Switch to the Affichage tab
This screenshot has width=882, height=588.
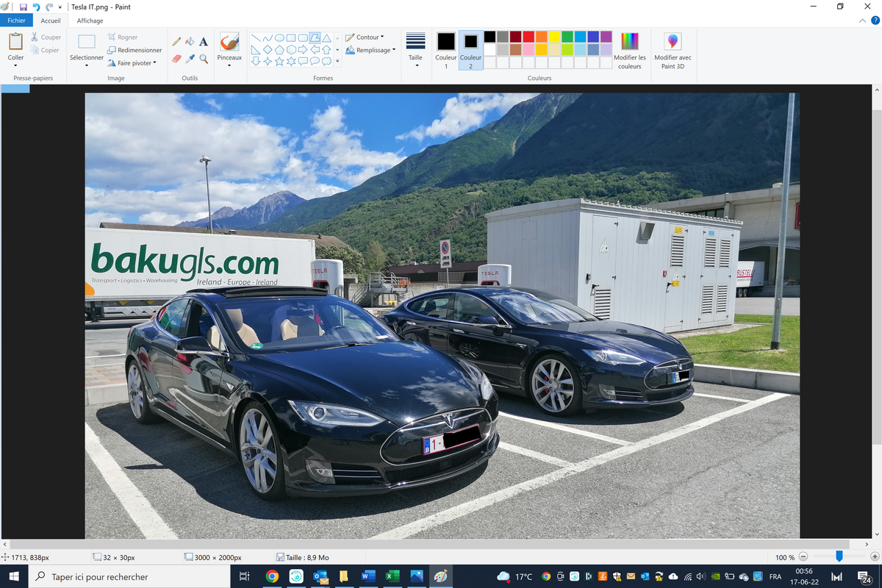pos(90,21)
